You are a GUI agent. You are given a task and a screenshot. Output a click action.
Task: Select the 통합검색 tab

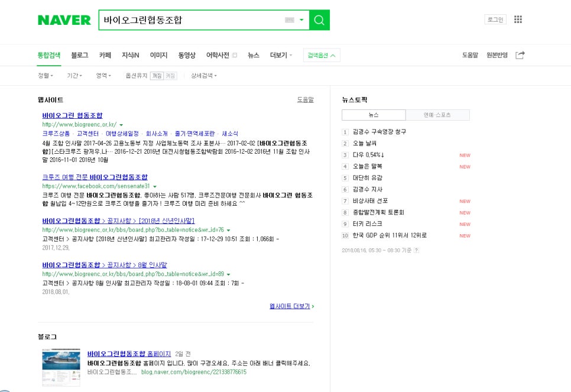pyautogui.click(x=49, y=55)
